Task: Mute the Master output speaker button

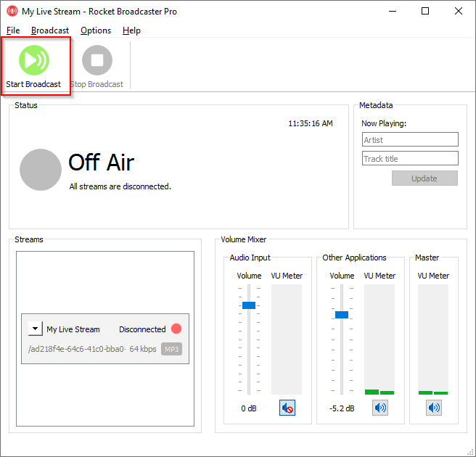Action: pyautogui.click(x=434, y=408)
